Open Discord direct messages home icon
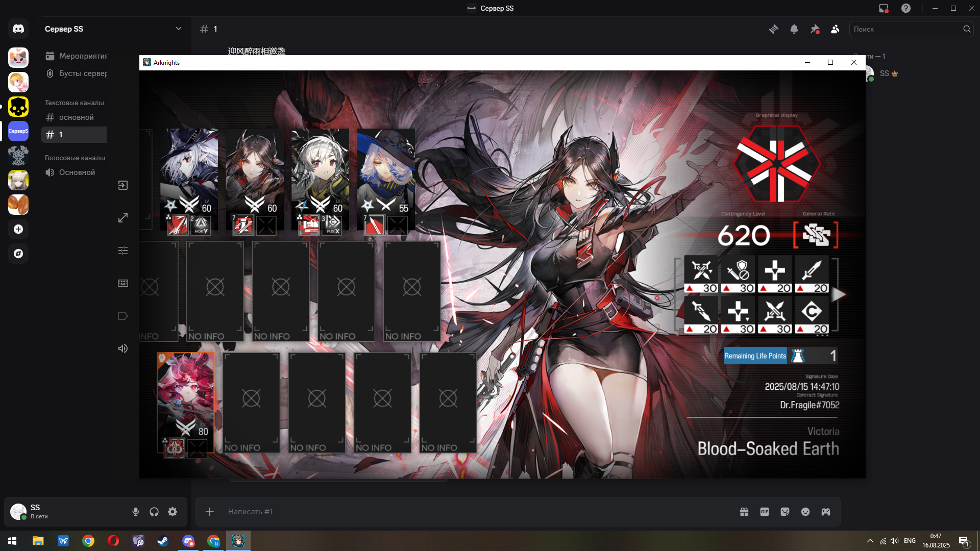Image resolution: width=980 pixels, height=551 pixels. click(18, 29)
